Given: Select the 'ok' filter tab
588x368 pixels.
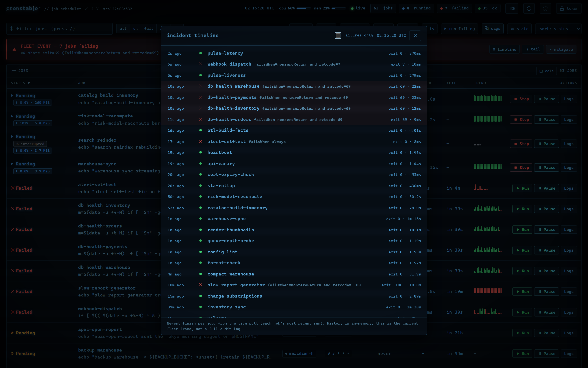Looking at the screenshot, I should coord(135,29).
